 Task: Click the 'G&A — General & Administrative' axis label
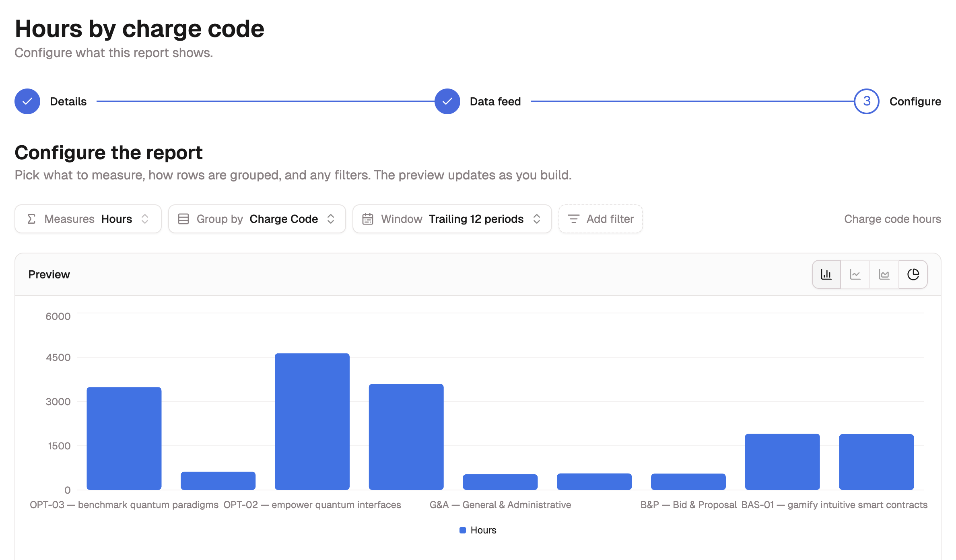tap(500, 505)
